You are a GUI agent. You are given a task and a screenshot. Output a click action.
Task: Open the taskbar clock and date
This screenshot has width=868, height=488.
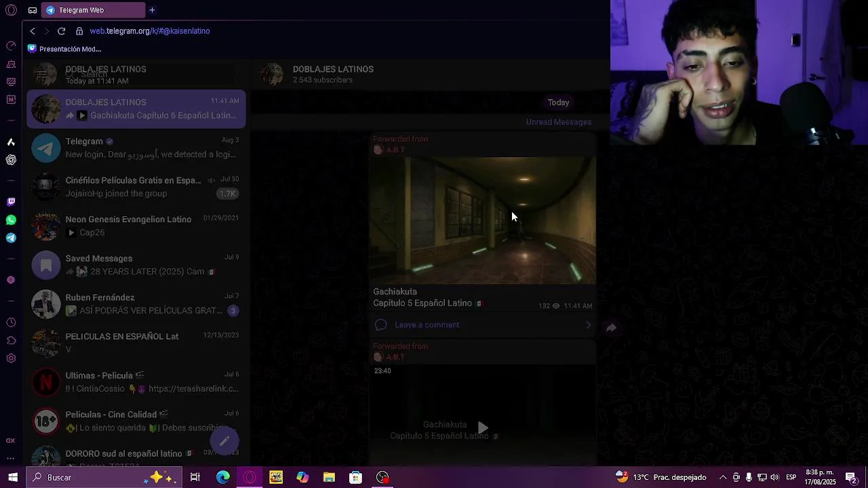point(820,477)
